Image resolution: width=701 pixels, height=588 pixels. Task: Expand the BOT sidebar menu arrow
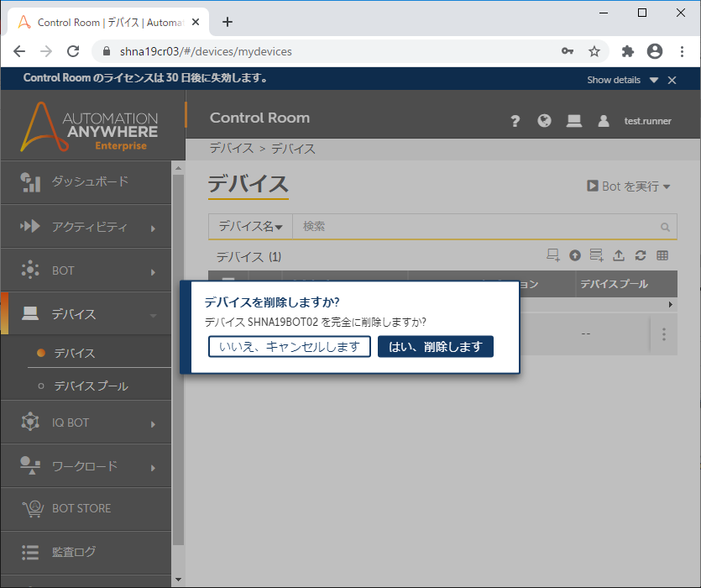pyautogui.click(x=153, y=271)
